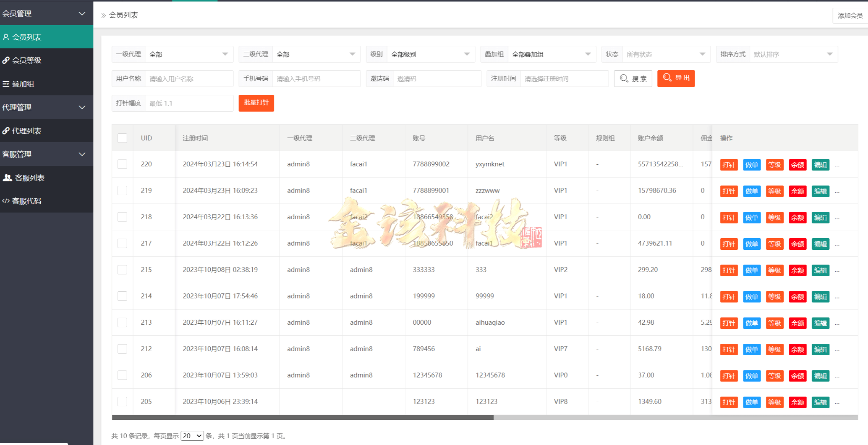Click the export icon on the 导出 button
Screen dimensions: 868x445
(667, 78)
